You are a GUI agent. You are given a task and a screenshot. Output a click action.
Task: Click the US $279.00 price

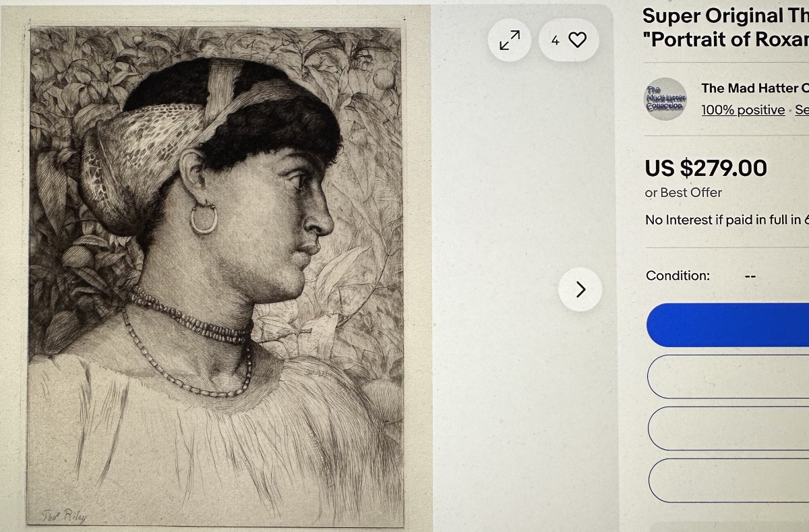click(706, 168)
